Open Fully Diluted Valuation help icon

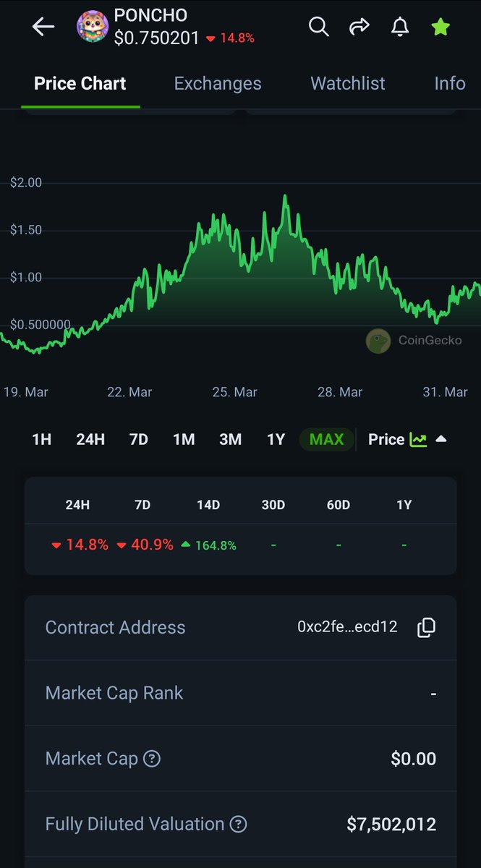[239, 824]
